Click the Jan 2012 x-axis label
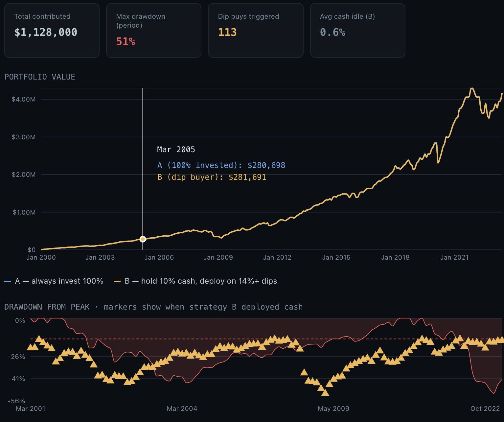504x422 pixels. coord(277,257)
